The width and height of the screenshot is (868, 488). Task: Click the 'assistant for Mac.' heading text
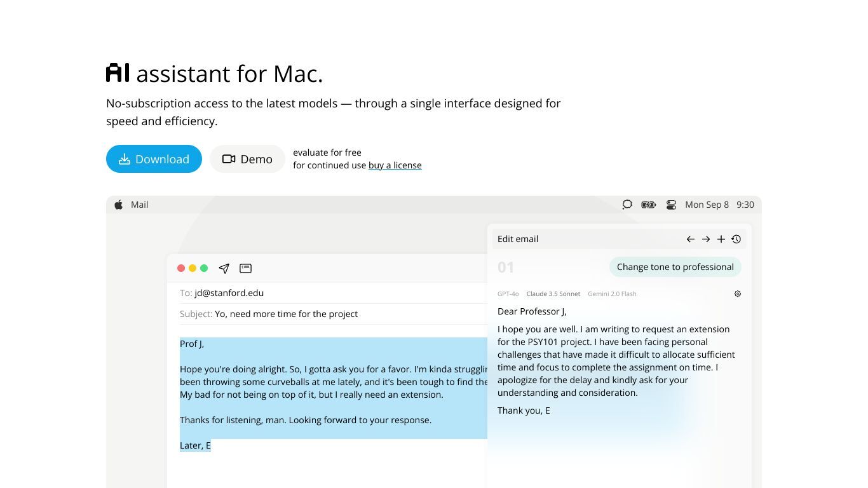pyautogui.click(x=229, y=74)
